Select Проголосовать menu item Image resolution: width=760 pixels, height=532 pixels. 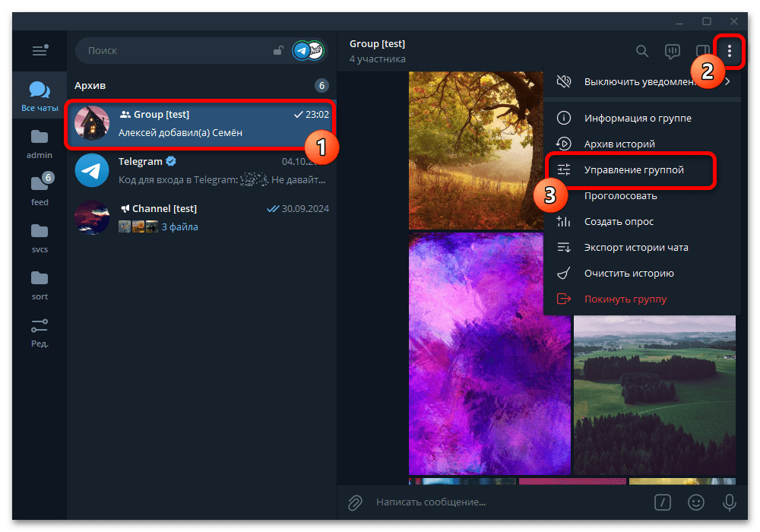(x=642, y=196)
